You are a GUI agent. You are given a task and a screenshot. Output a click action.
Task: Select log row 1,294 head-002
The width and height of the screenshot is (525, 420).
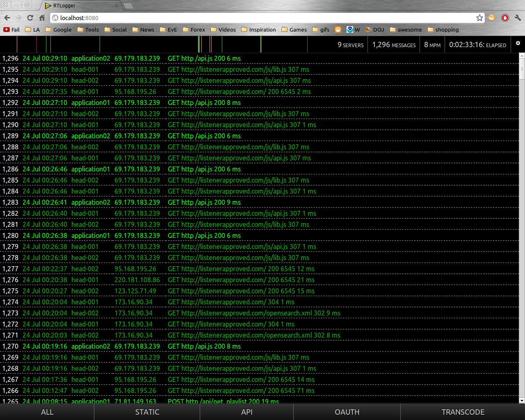pyautogui.click(x=259, y=80)
